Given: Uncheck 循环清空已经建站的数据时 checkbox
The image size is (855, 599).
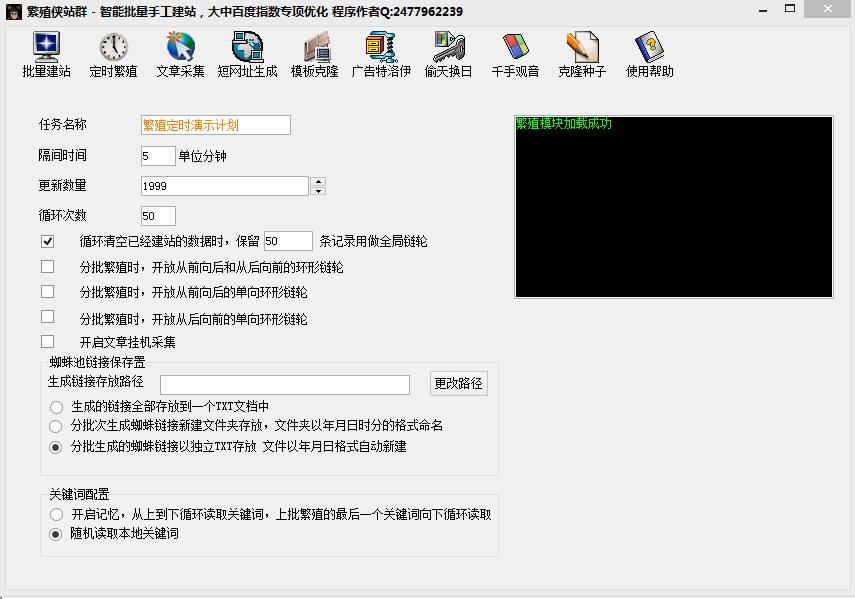Looking at the screenshot, I should click(x=47, y=241).
